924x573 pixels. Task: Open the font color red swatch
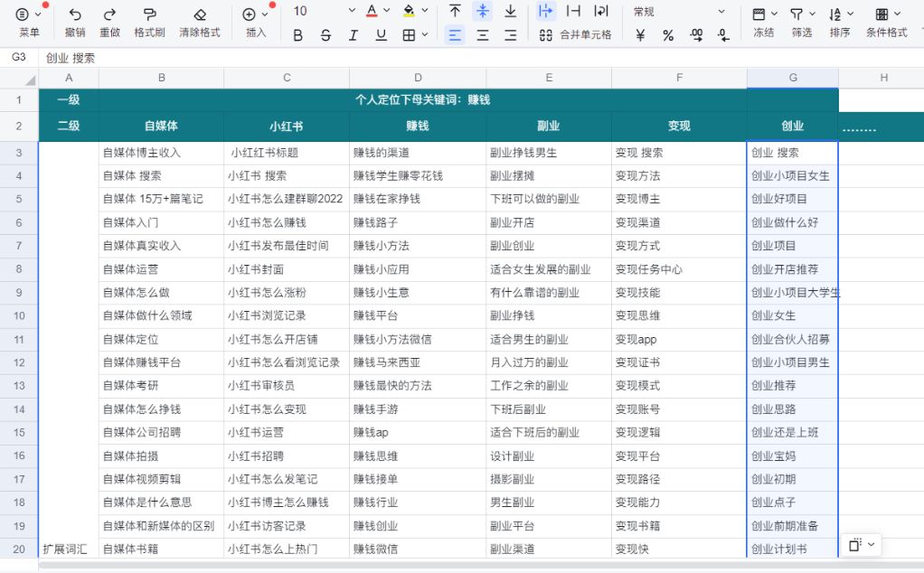tap(372, 10)
